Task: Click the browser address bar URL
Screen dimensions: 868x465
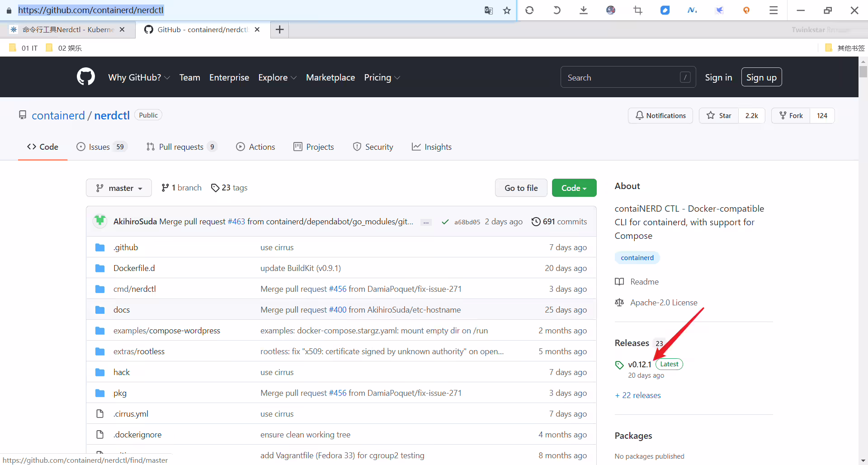Action: [x=91, y=10]
